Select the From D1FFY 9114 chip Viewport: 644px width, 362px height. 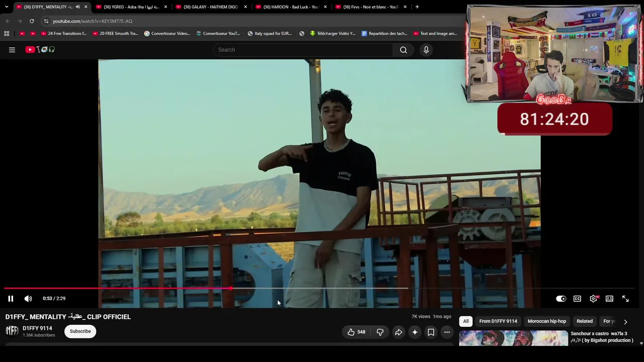click(x=498, y=321)
